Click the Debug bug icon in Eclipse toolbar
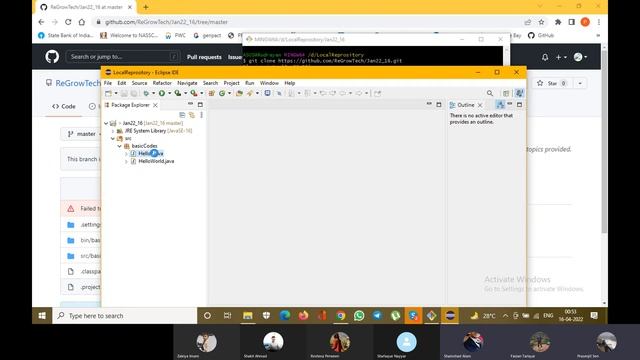 (x=146, y=93)
